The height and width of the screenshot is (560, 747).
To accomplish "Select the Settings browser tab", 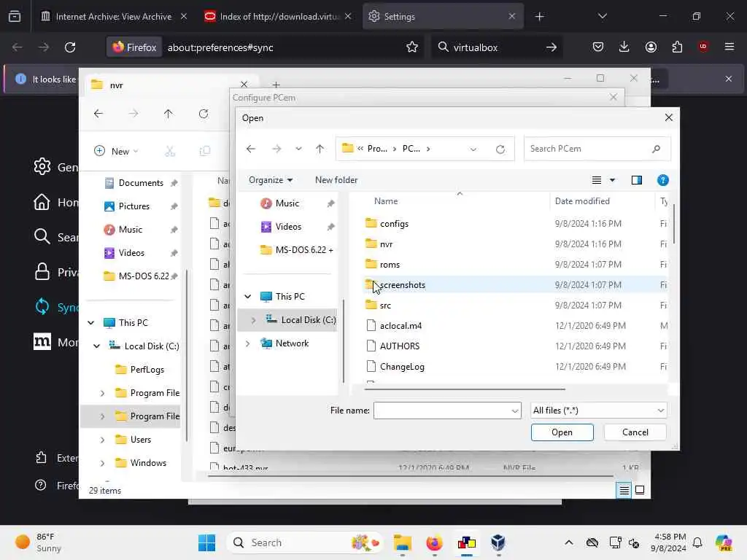I will (443, 17).
